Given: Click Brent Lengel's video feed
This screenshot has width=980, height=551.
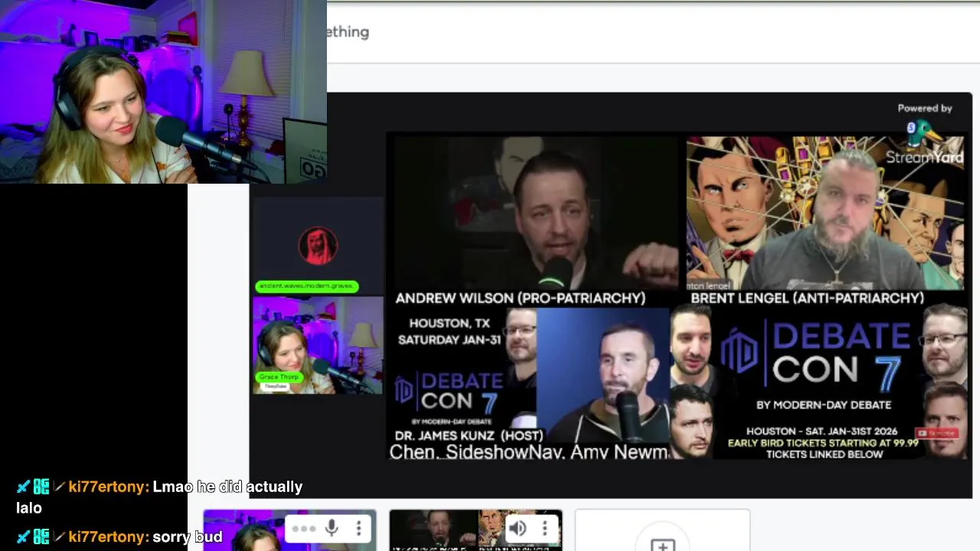Looking at the screenshot, I should pos(825,213).
